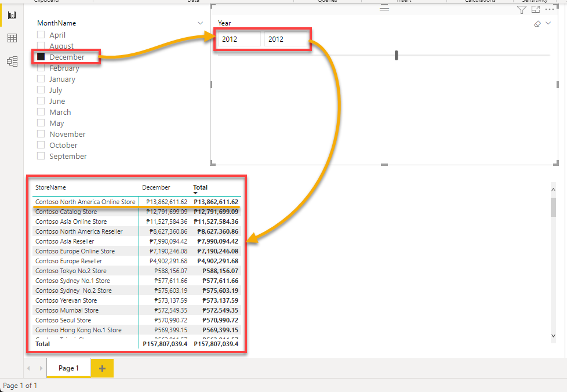The height and width of the screenshot is (392, 567).
Task: Expand the MonthName slicer dropdown chevron
Action: point(201,23)
